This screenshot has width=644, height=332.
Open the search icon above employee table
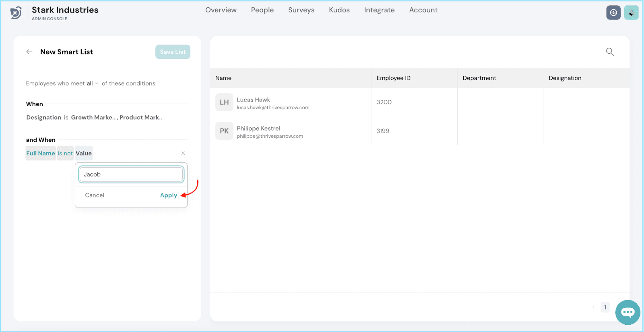click(x=609, y=52)
